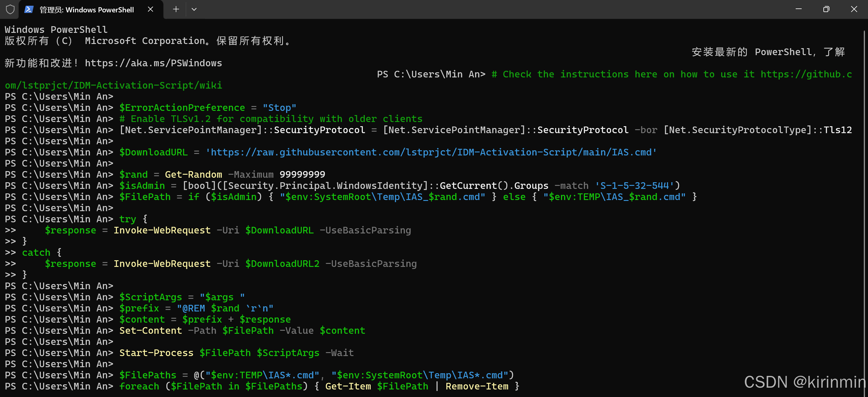Click the "@REM $rand `r`n" string

click(225, 308)
